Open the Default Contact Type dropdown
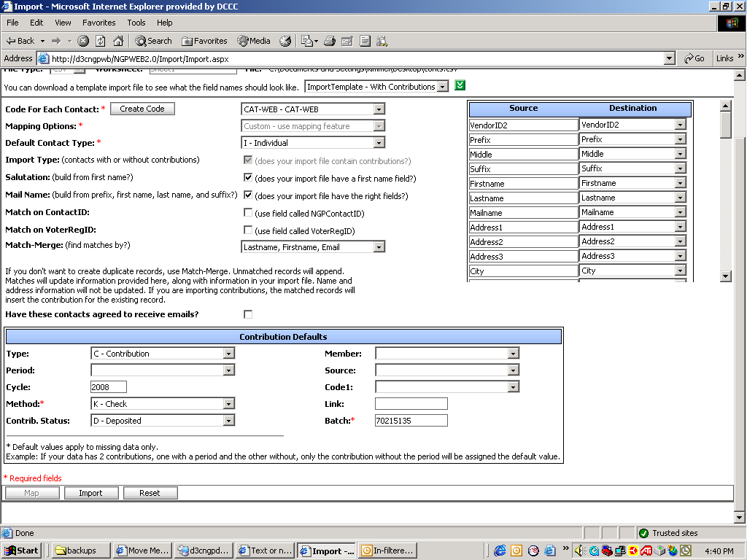Image resolution: width=747 pixels, height=560 pixels. point(379,143)
